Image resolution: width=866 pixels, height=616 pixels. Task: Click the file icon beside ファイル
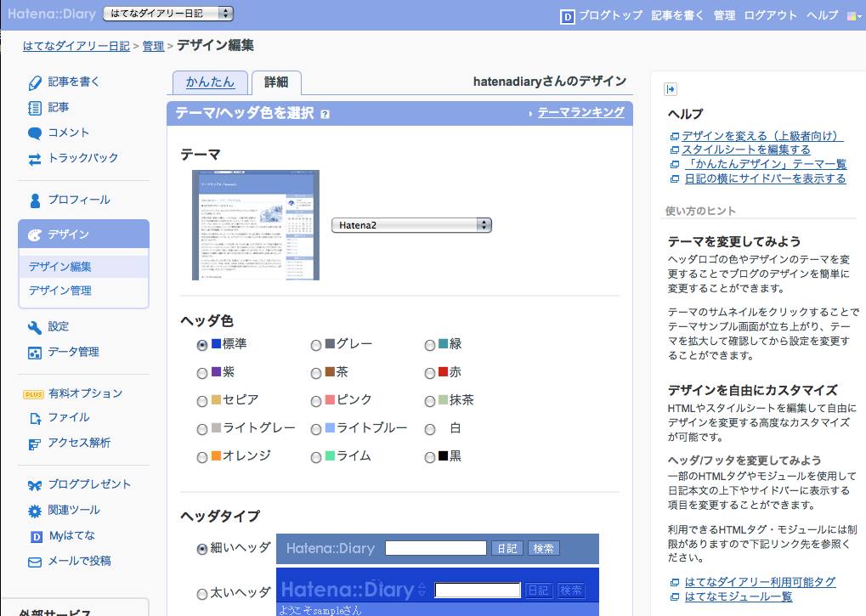pos(35,418)
